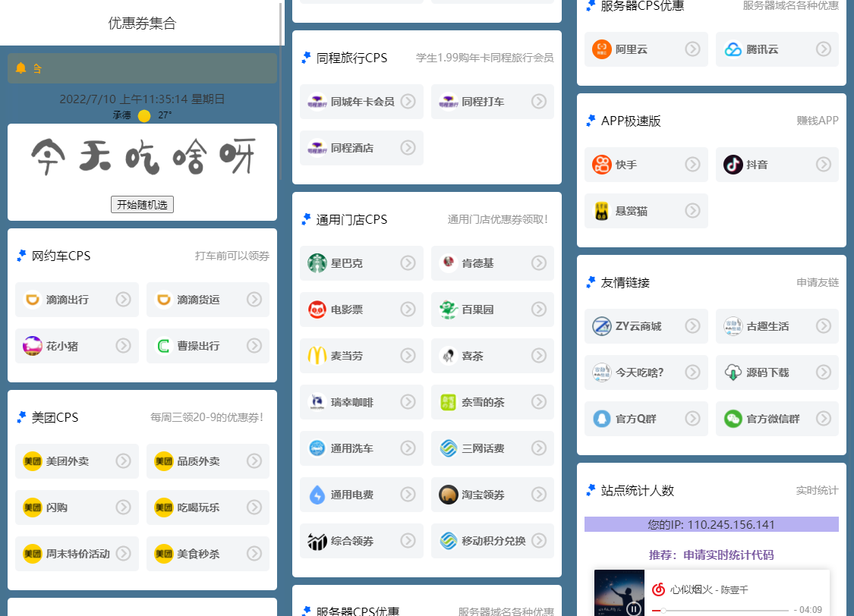The width and height of the screenshot is (854, 616).
Task: Pause the 心似烟火 song
Action: tap(633, 609)
